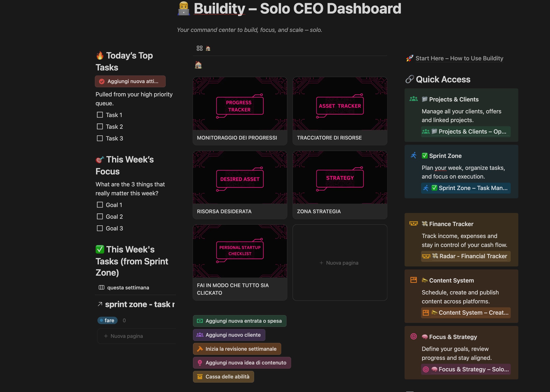Click the Projects & Clients callout heading
550x392 pixels.
tap(450, 99)
